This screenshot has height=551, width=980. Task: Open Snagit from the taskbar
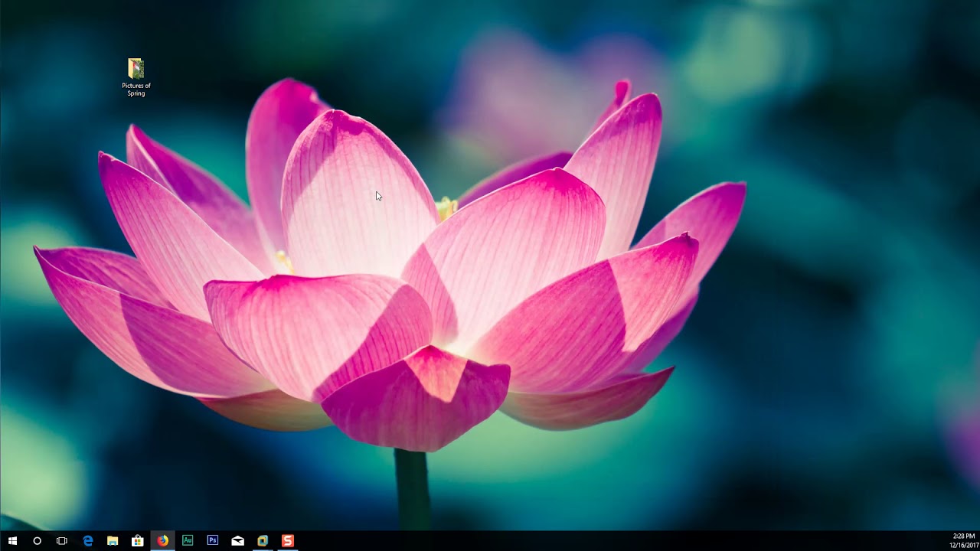pyautogui.click(x=288, y=541)
